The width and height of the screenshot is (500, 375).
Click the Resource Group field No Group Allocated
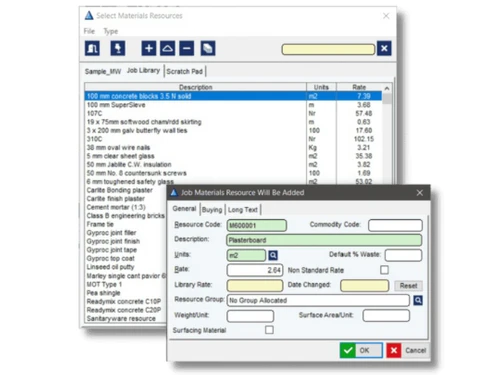point(318,300)
